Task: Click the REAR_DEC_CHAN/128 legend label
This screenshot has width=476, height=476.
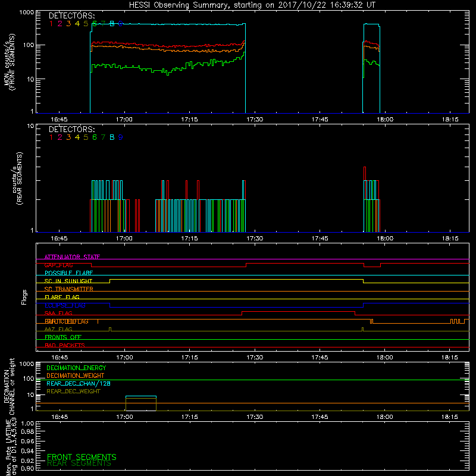Action: pyautogui.click(x=79, y=383)
